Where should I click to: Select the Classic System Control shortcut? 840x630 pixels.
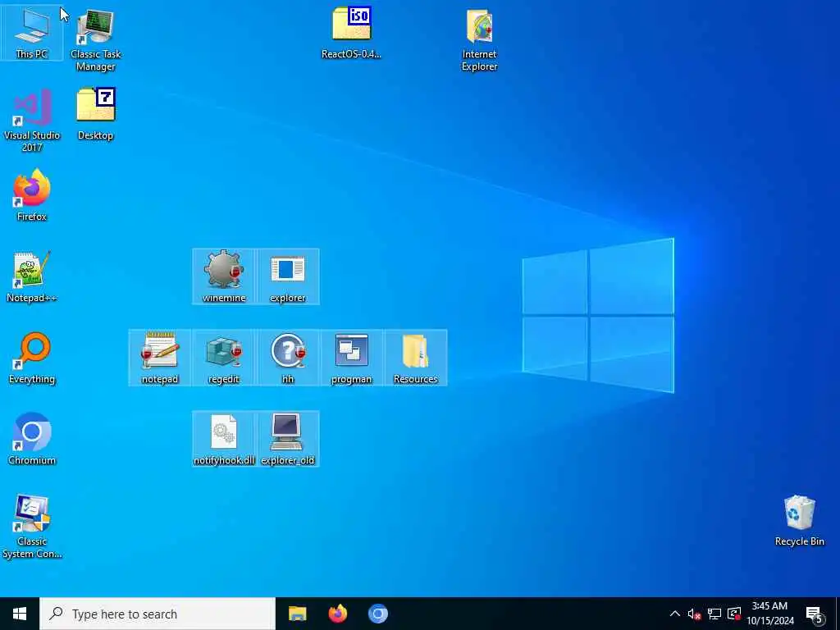[32, 527]
